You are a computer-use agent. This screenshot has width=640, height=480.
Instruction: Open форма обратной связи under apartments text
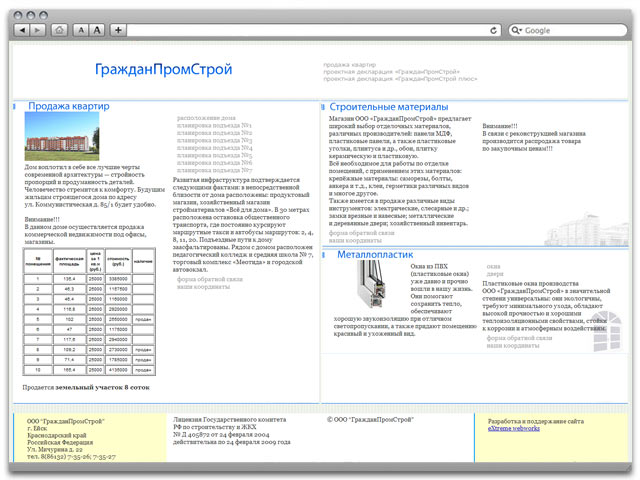point(209,279)
